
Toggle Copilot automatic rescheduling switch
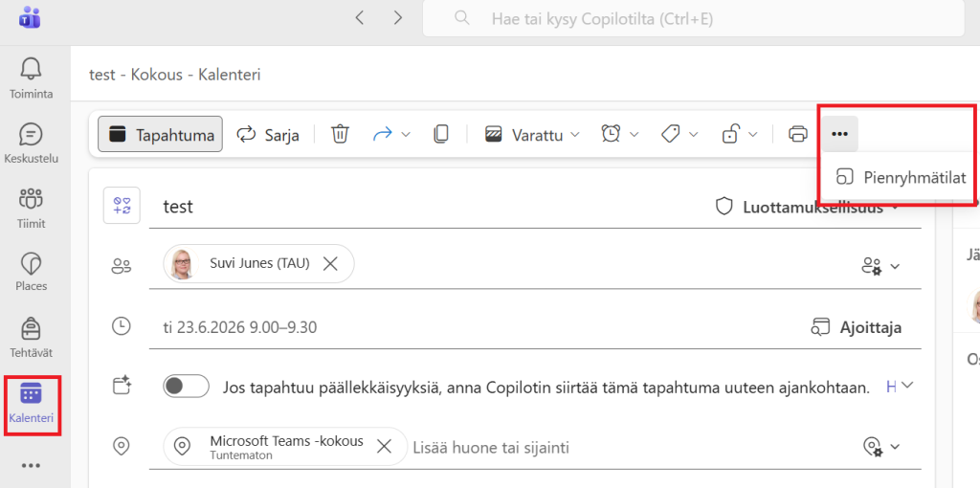coord(186,387)
